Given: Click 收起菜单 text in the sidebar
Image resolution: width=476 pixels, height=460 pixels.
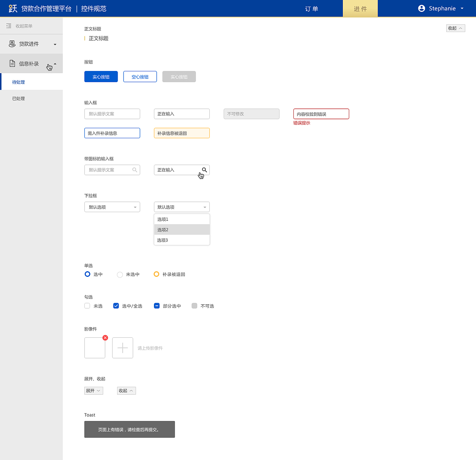Looking at the screenshot, I should (24, 26).
